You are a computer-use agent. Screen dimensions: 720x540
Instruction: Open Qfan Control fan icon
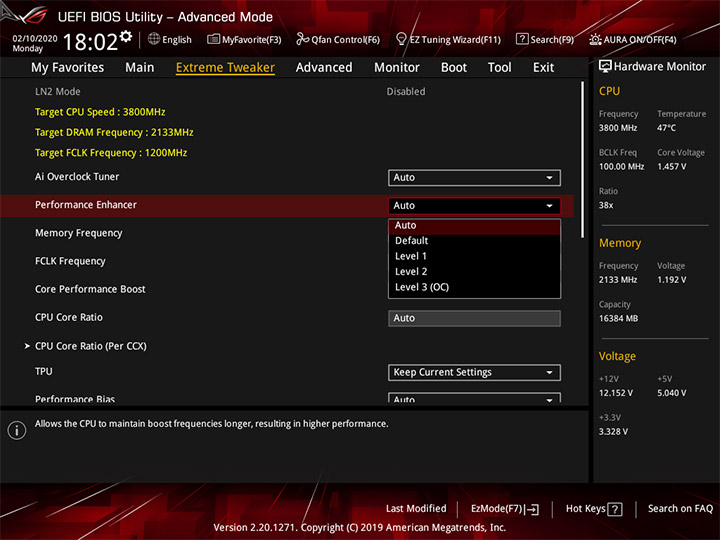click(x=303, y=39)
